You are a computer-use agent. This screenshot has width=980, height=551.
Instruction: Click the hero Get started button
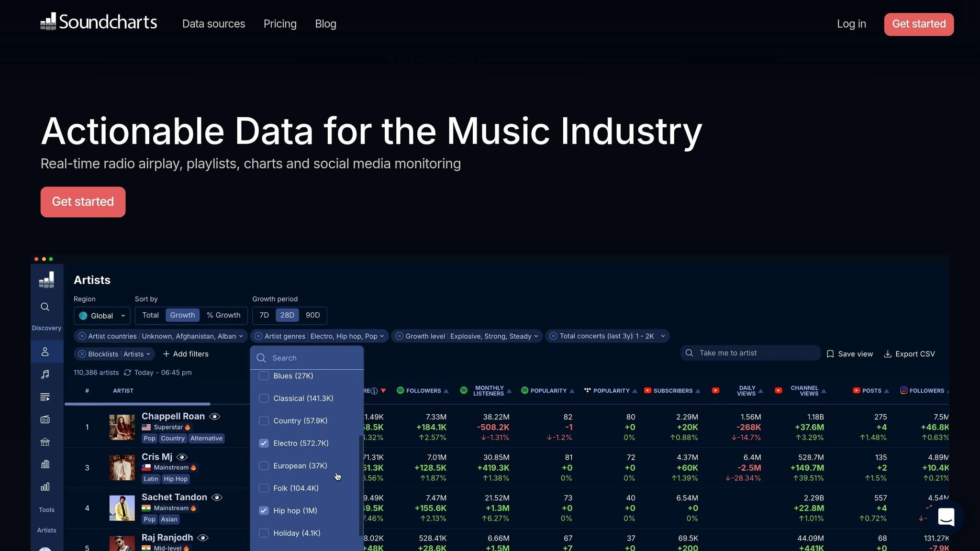[83, 202]
